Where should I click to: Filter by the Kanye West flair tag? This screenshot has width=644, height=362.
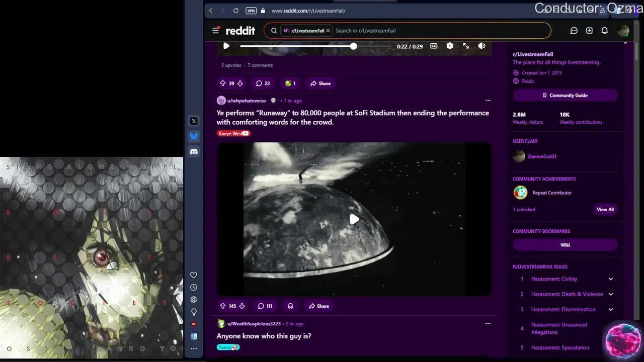[x=233, y=133]
